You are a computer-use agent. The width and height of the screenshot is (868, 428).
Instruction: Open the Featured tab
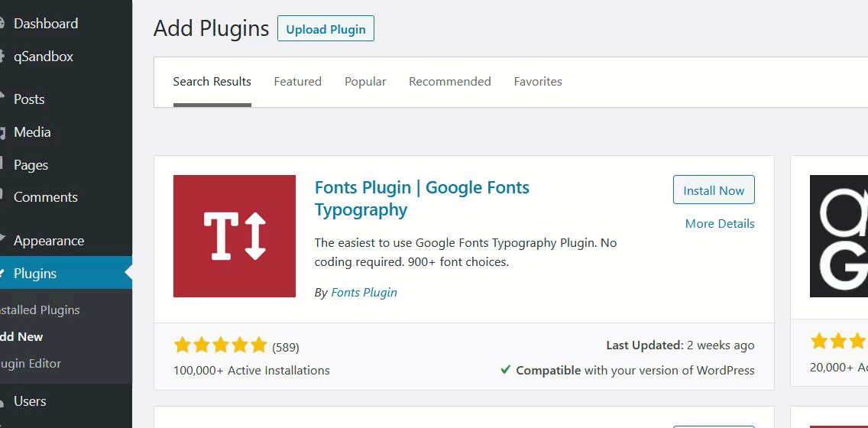pos(297,82)
